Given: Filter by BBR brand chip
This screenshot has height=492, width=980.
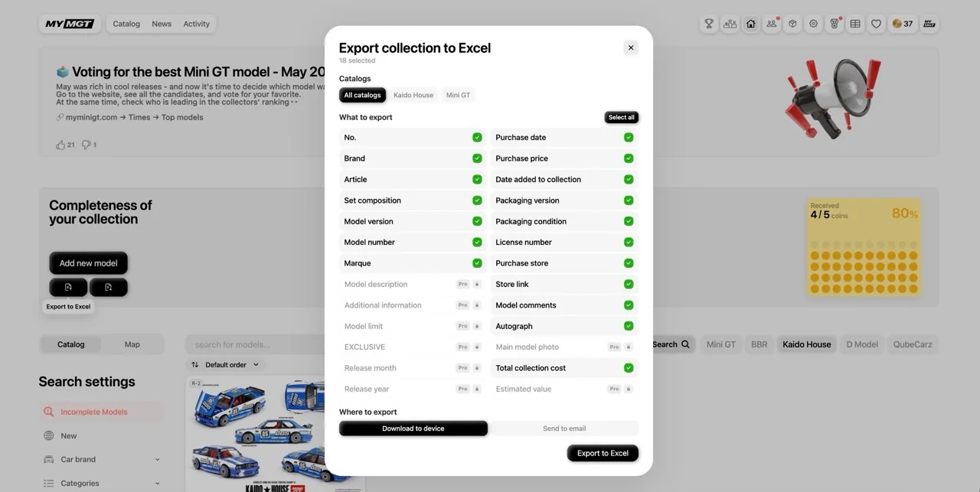Looking at the screenshot, I should [x=759, y=344].
